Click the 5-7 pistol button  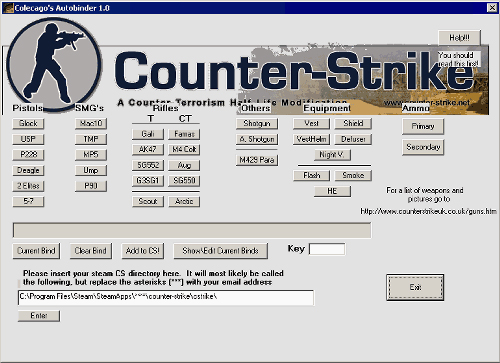[28, 201]
